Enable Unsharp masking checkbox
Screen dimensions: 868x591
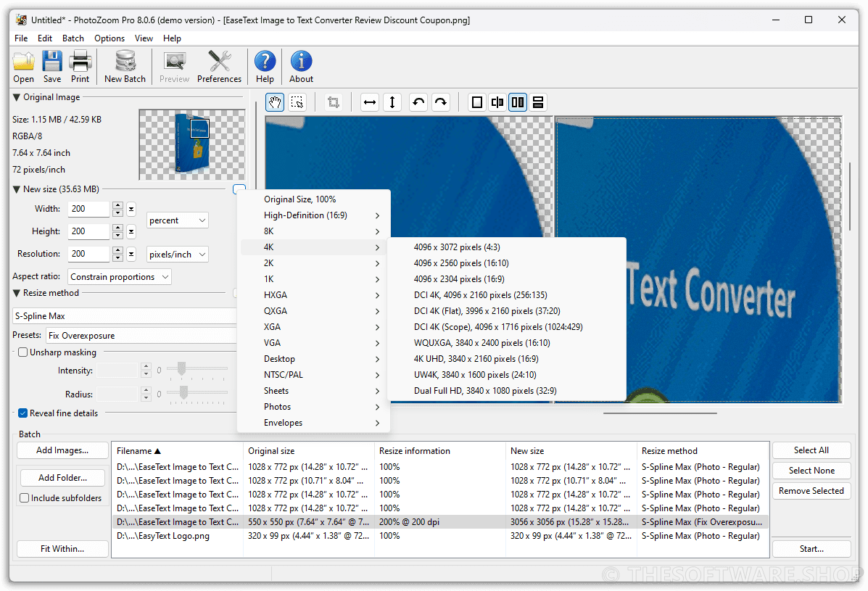tap(23, 352)
